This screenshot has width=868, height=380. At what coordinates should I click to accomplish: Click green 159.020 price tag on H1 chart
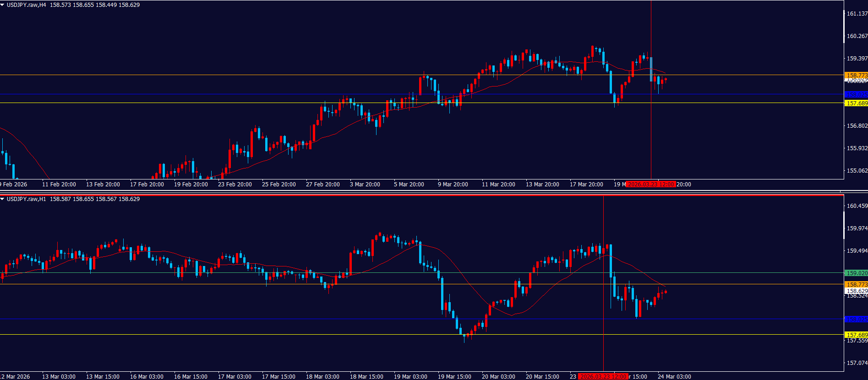(856, 273)
